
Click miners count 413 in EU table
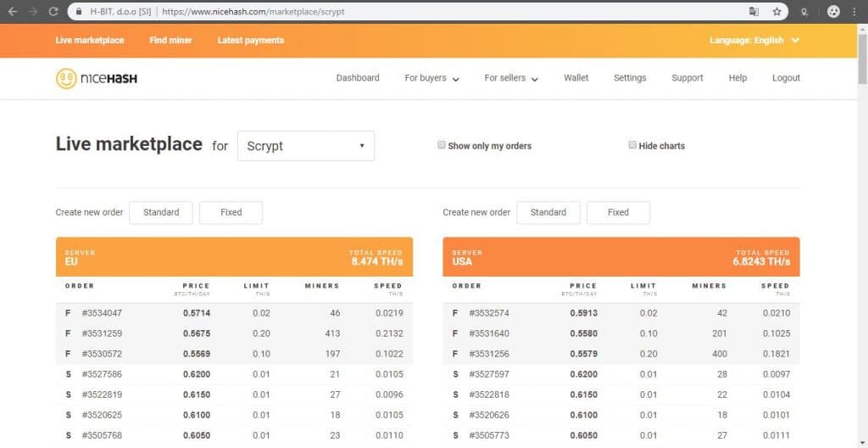[331, 333]
